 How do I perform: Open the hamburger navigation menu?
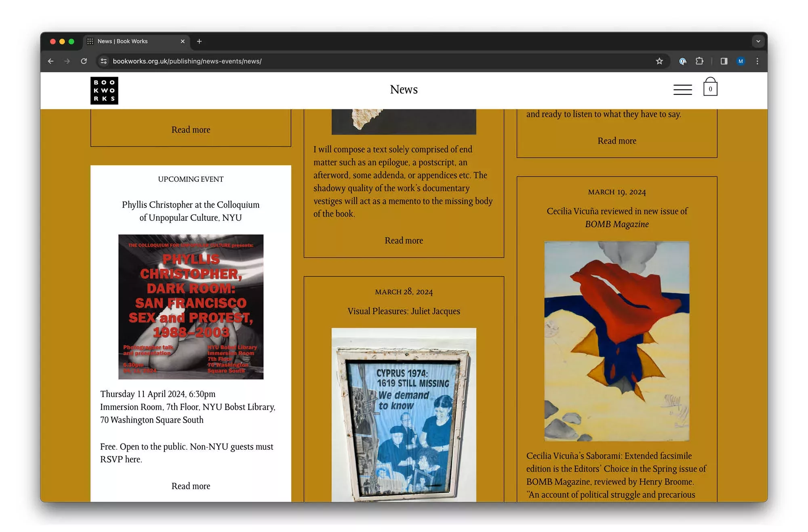pyautogui.click(x=682, y=89)
